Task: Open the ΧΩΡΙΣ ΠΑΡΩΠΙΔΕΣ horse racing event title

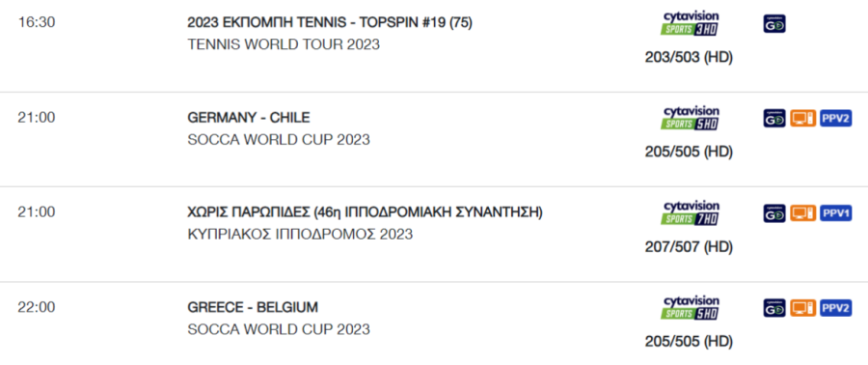Action: (x=365, y=212)
